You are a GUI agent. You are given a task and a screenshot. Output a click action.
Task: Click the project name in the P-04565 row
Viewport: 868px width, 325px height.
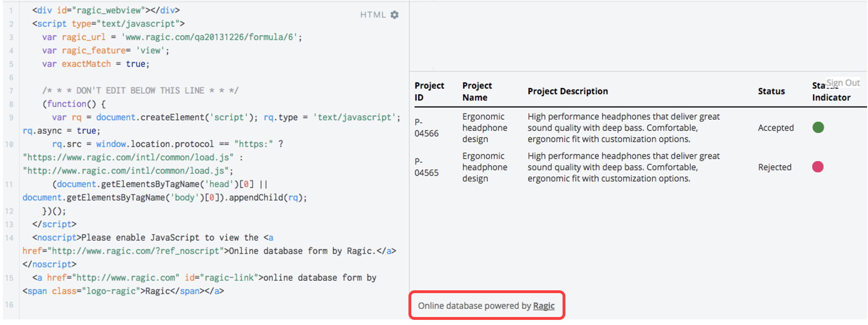(485, 167)
